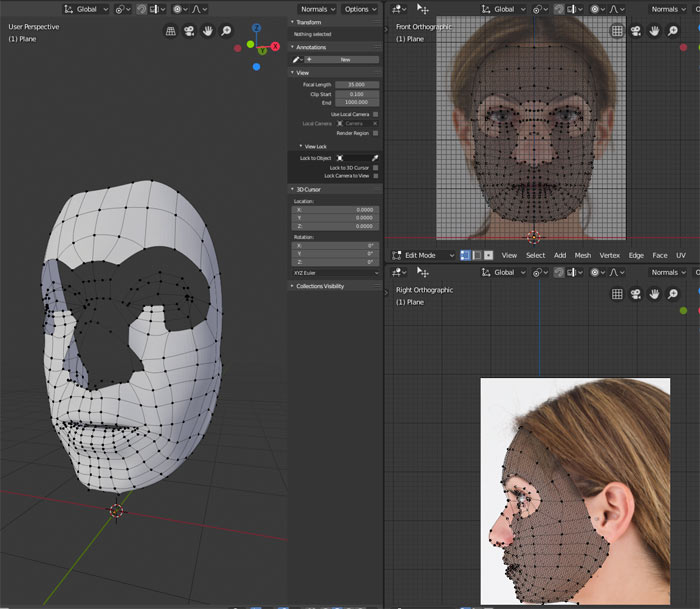Click grid view toggle in Front Orthographic viewport
The image size is (700, 609).
[x=617, y=31]
